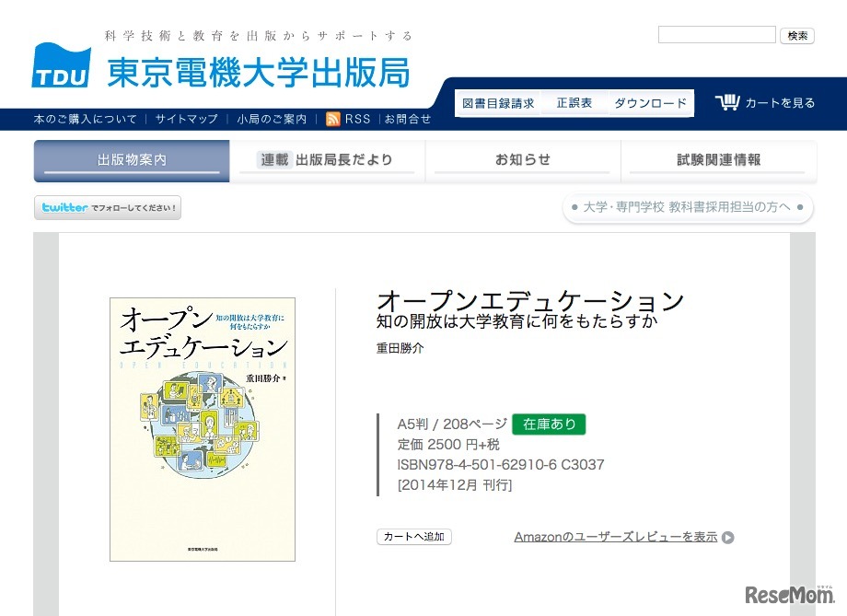
Task: Click the カートへ追加 button
Action: 413,537
